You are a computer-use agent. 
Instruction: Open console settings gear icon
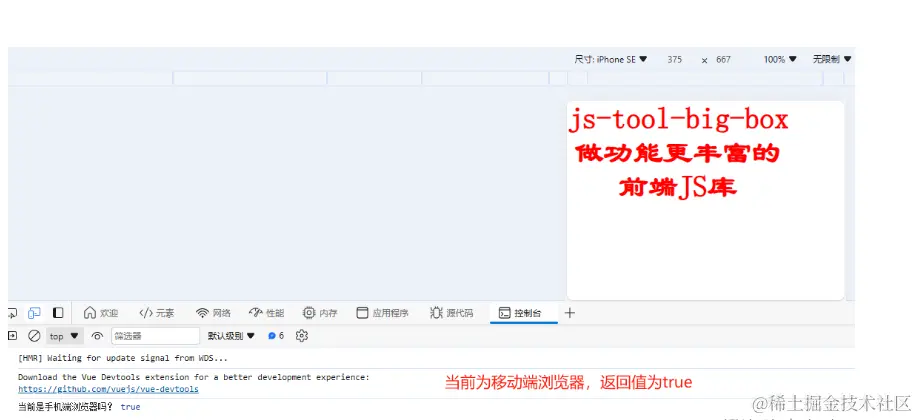click(302, 336)
